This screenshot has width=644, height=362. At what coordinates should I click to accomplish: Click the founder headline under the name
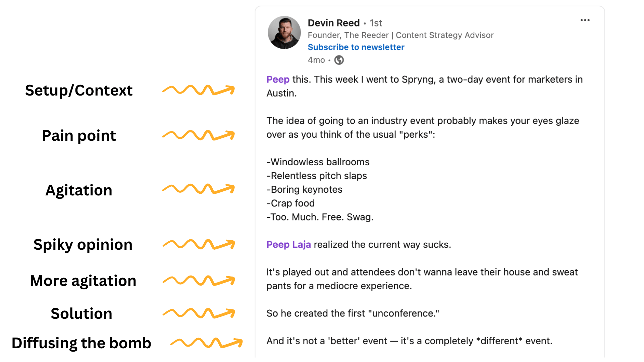400,35
